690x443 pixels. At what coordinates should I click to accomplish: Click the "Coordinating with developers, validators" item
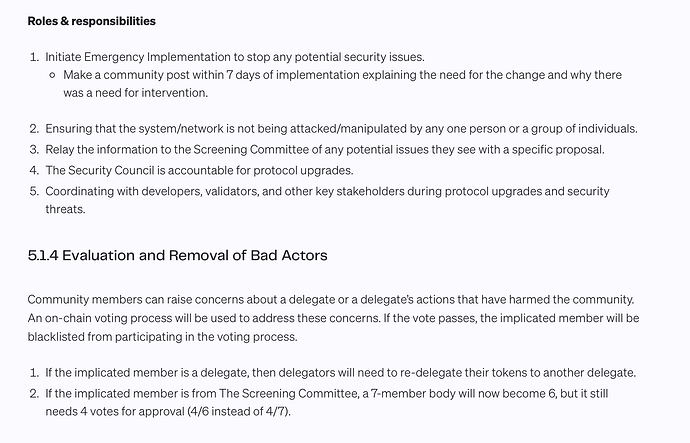tap(200, 191)
